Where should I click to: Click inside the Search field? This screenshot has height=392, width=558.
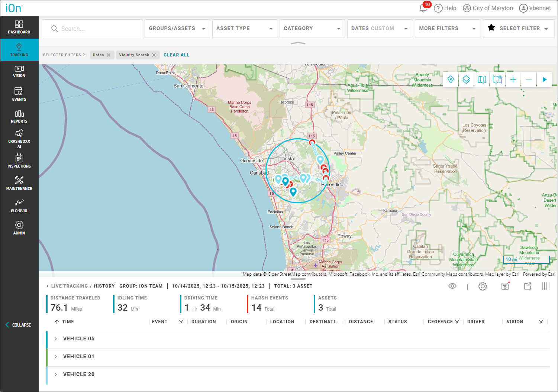[x=92, y=29]
